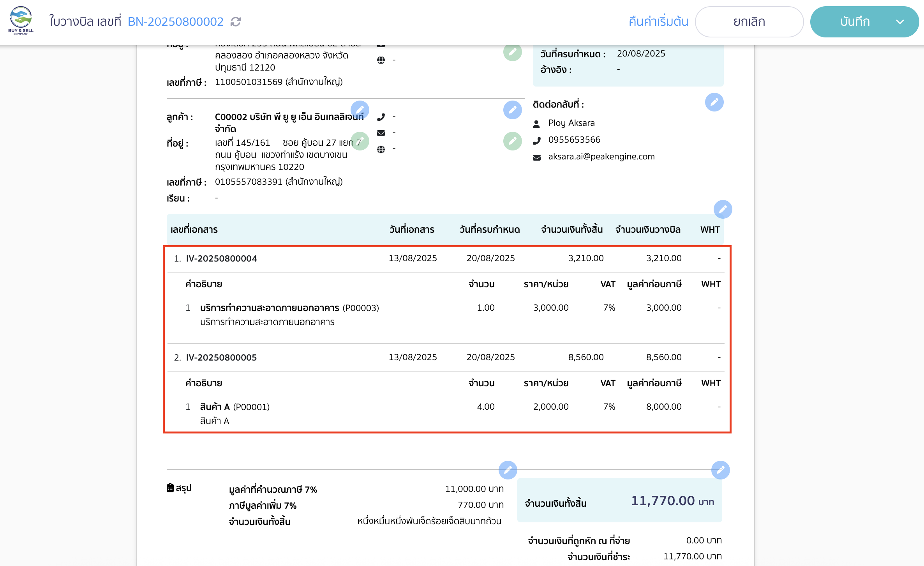Click the สรุป clipboard icon

pyautogui.click(x=170, y=488)
